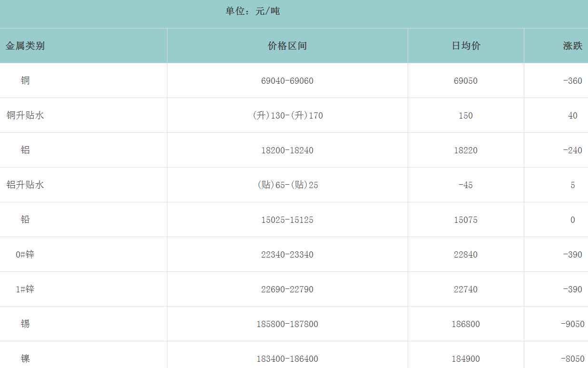Click the 金属类别 column header
This screenshot has width=588, height=368.
coord(25,46)
